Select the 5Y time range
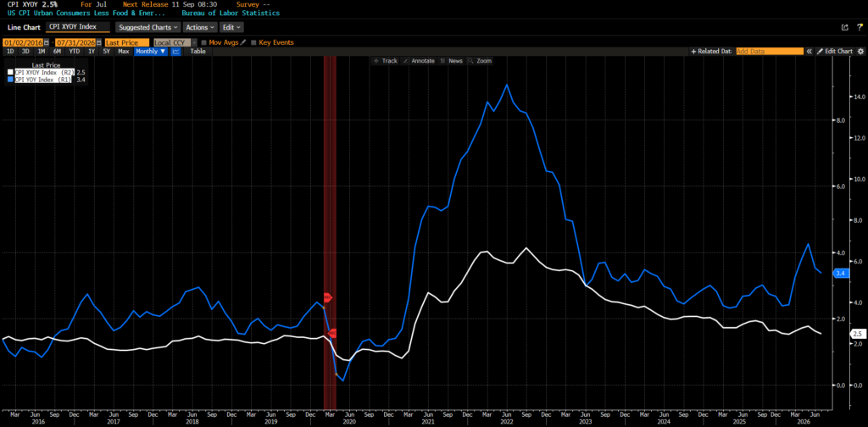Image resolution: width=868 pixels, height=427 pixels. pos(107,52)
